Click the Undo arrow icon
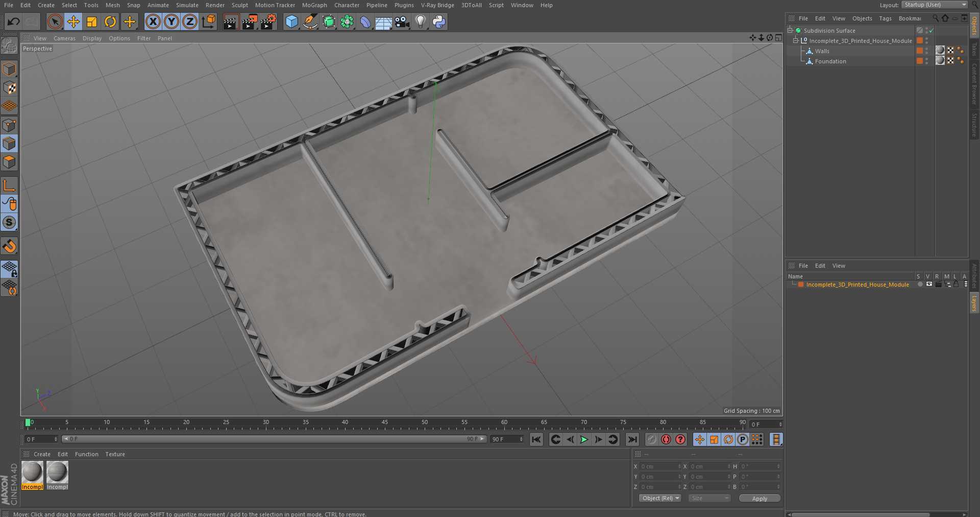The image size is (980, 517). point(14,21)
